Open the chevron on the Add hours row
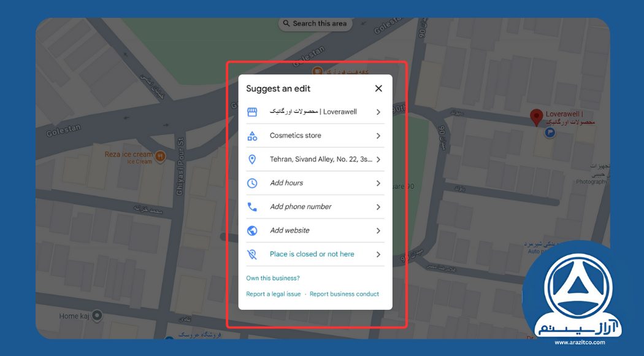Viewport: 644px width, 356px height. click(x=378, y=183)
